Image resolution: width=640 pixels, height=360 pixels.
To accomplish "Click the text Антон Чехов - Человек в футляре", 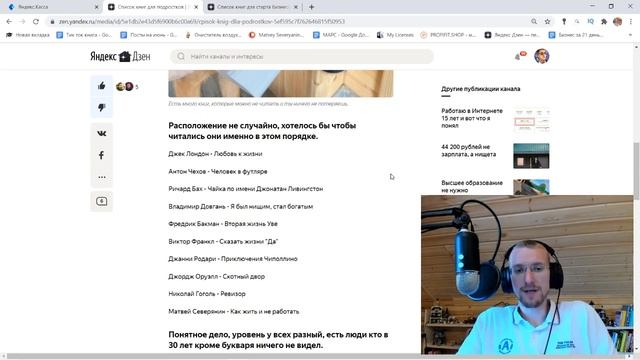I will [x=218, y=171].
